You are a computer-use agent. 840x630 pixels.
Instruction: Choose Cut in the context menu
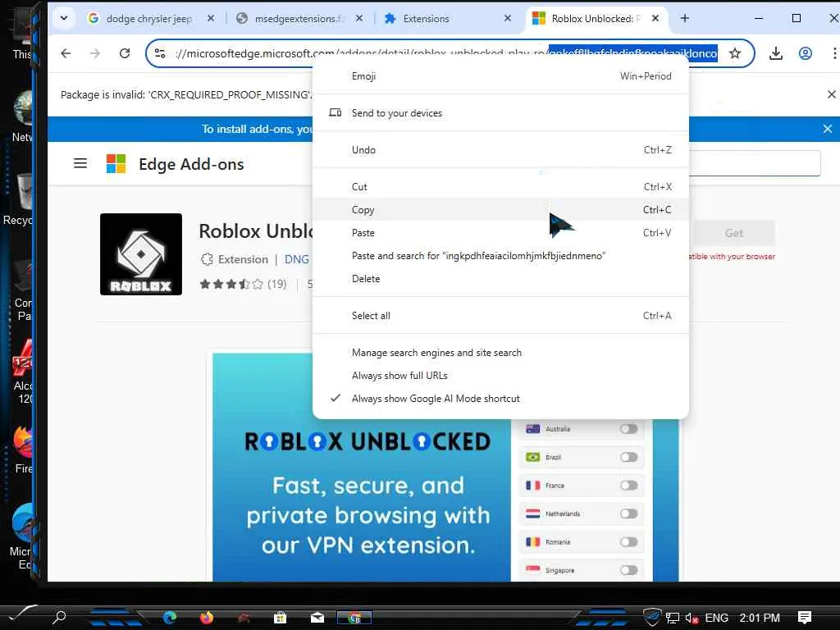point(500,187)
